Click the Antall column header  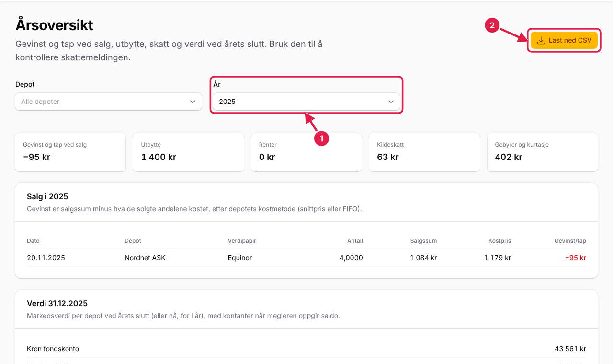[355, 241]
